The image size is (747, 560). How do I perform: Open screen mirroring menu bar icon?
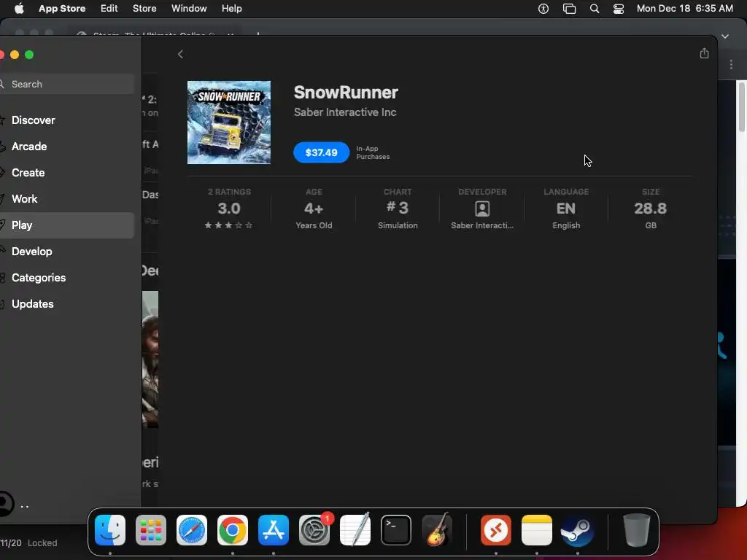(x=569, y=9)
